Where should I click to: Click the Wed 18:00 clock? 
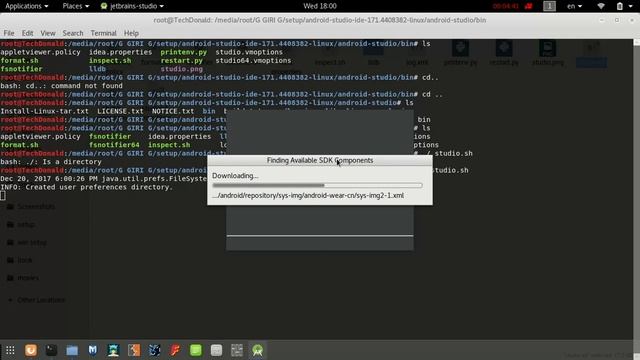point(320,6)
